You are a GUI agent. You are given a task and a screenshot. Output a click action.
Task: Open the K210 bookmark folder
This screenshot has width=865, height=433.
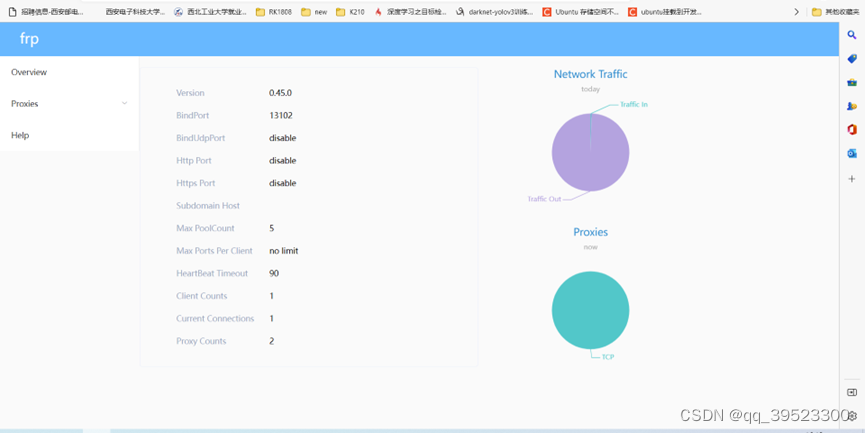click(350, 12)
